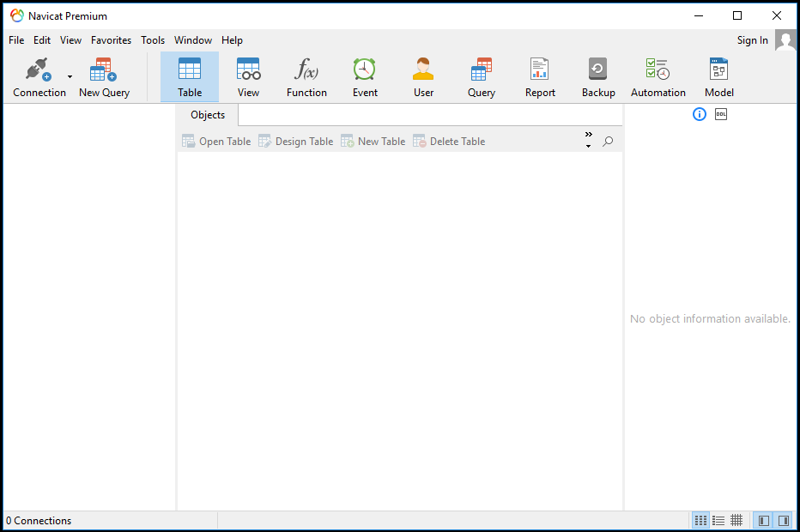Toggle the information pane visibility
This screenshot has width=800, height=532.
point(783,520)
